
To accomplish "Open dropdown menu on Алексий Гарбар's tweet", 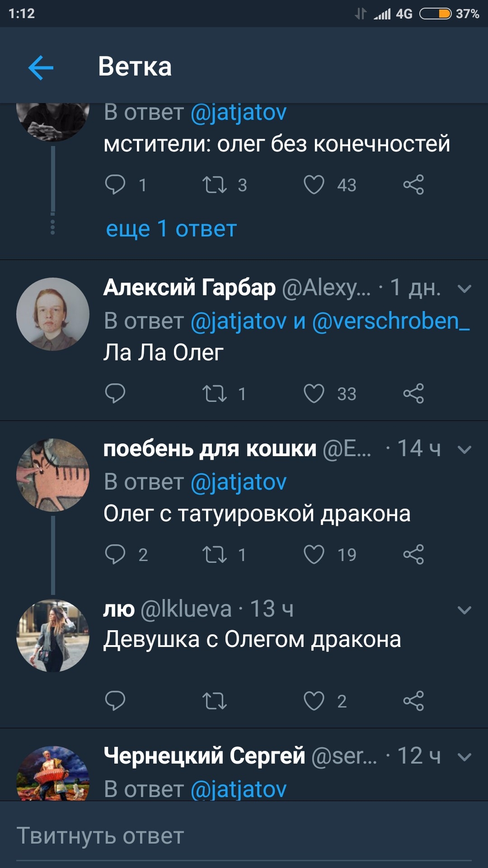I will pyautogui.click(x=465, y=288).
